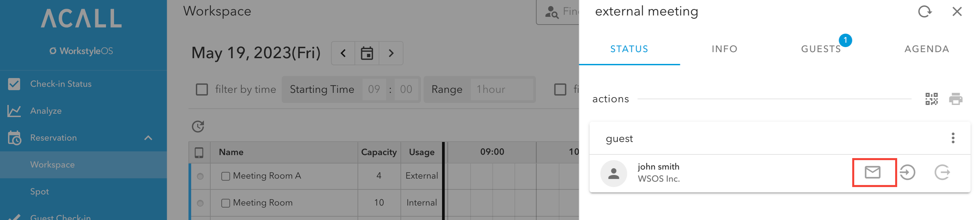The width and height of the screenshot is (980, 220).
Task: Open the calendar date picker icon
Action: tap(367, 53)
